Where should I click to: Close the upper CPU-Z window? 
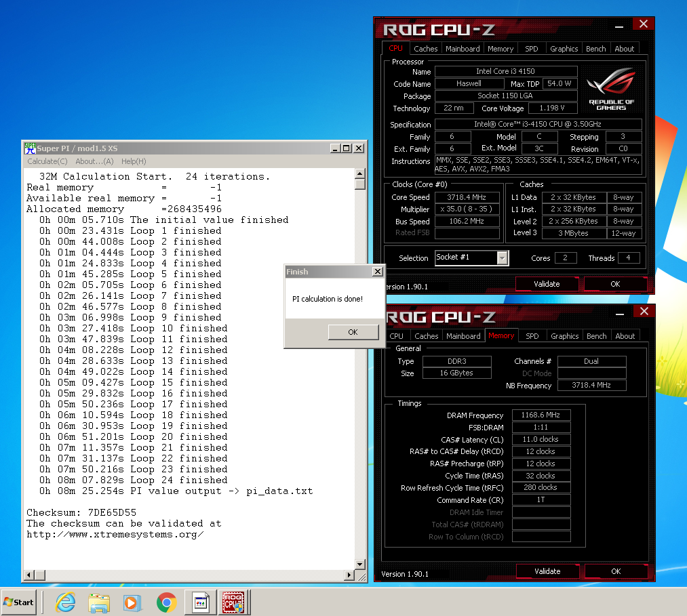pyautogui.click(x=643, y=24)
